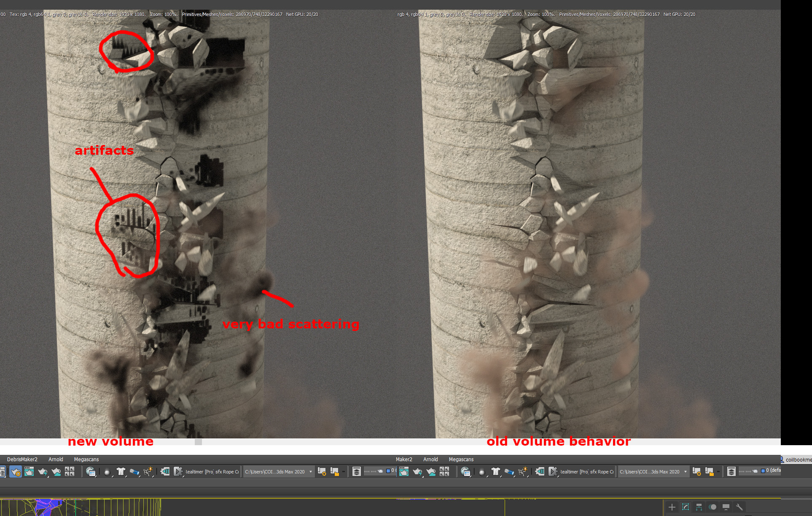Toggle start simulation play icon, left toolbar

pyautogui.click(x=178, y=472)
